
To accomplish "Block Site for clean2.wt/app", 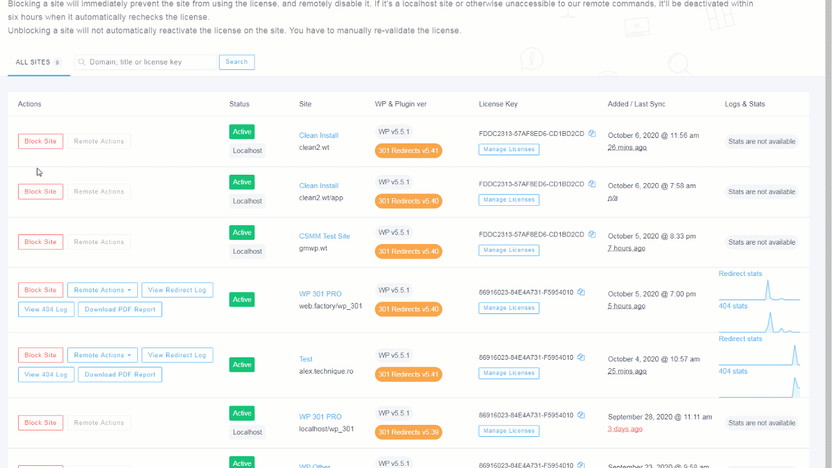I will pos(40,192).
